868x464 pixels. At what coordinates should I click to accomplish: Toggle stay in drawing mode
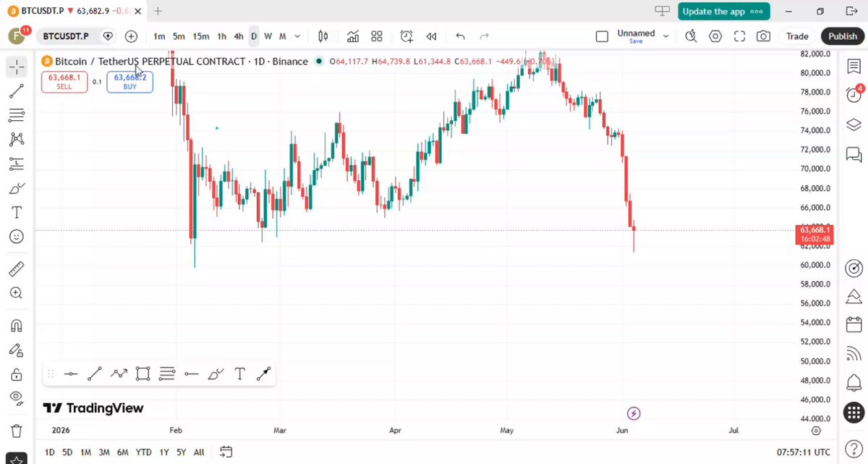pyautogui.click(x=16, y=350)
